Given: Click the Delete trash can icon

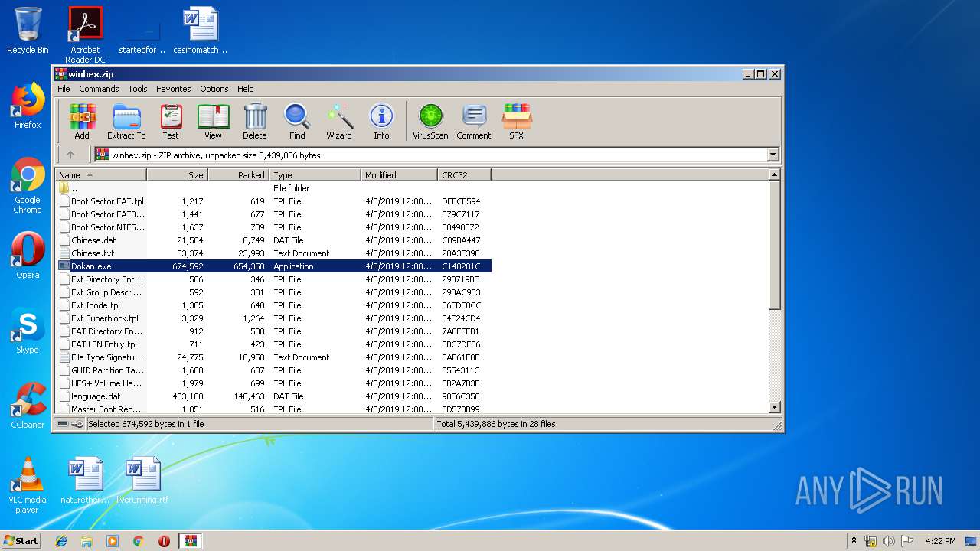Looking at the screenshot, I should pyautogui.click(x=255, y=122).
